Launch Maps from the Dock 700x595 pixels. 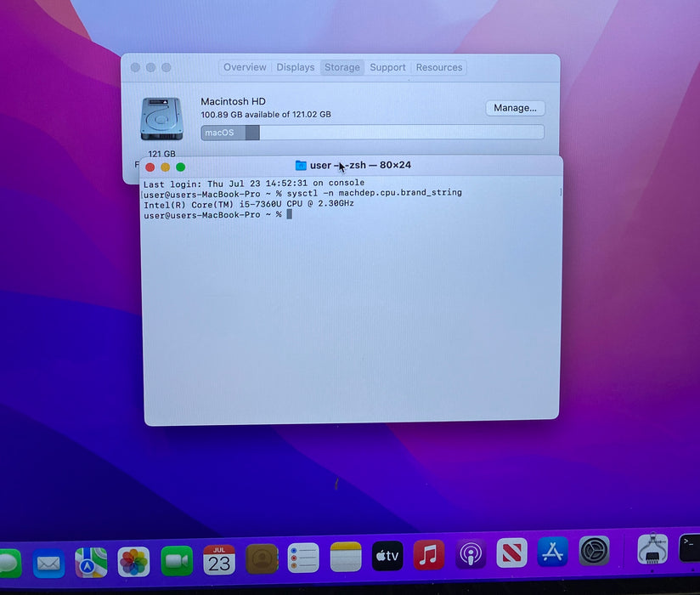coord(91,563)
